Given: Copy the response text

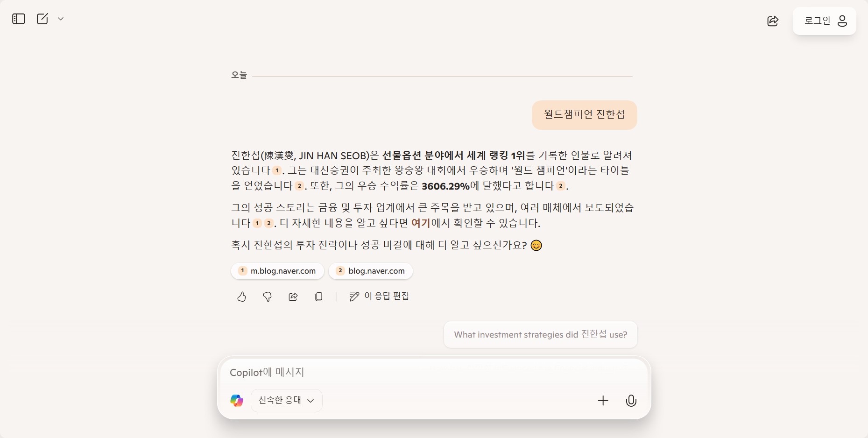Looking at the screenshot, I should 319,297.
